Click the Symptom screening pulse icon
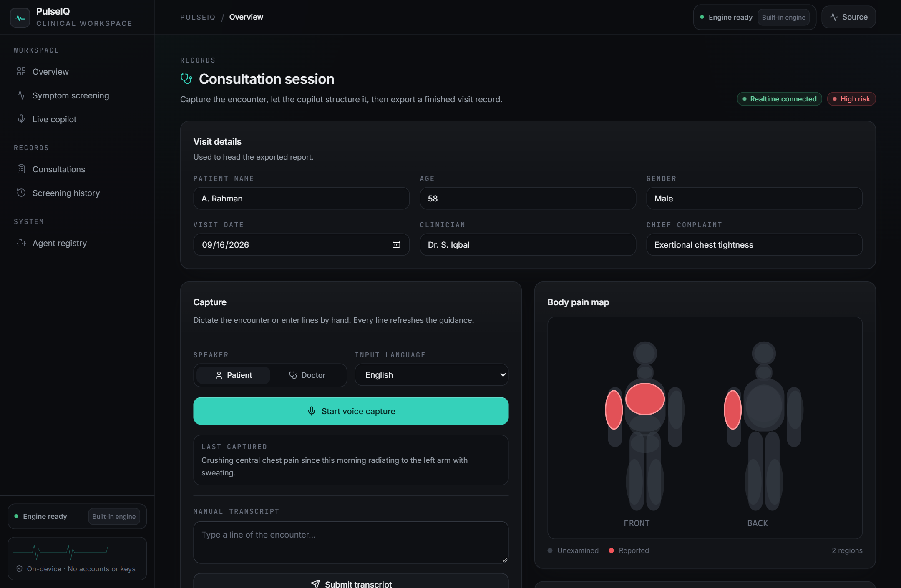 [21, 95]
